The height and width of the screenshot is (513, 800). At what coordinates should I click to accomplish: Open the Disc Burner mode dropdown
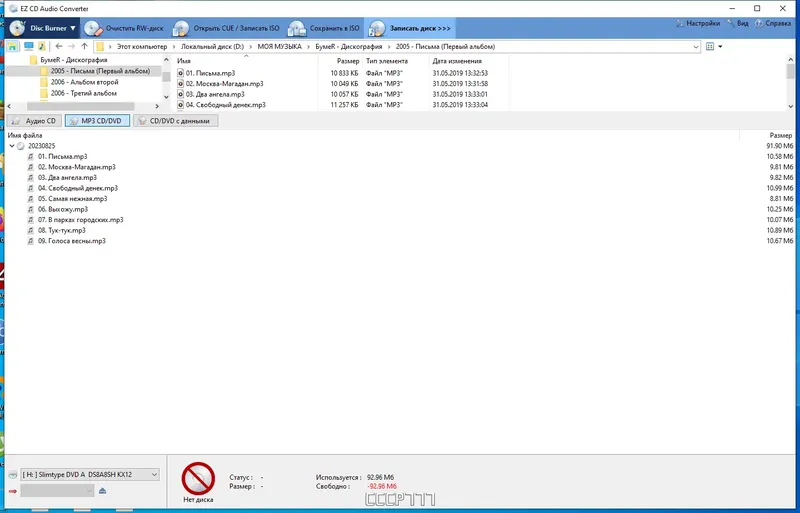[42, 28]
